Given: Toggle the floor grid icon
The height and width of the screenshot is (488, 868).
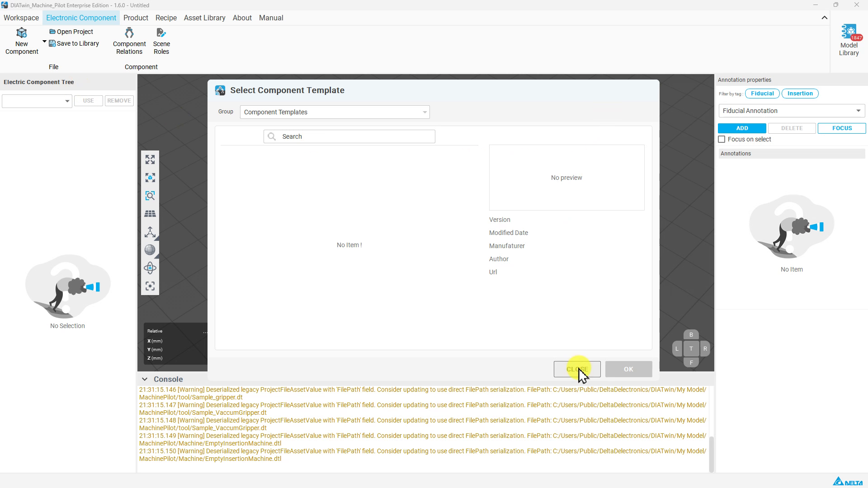Looking at the screenshot, I should coord(150,214).
